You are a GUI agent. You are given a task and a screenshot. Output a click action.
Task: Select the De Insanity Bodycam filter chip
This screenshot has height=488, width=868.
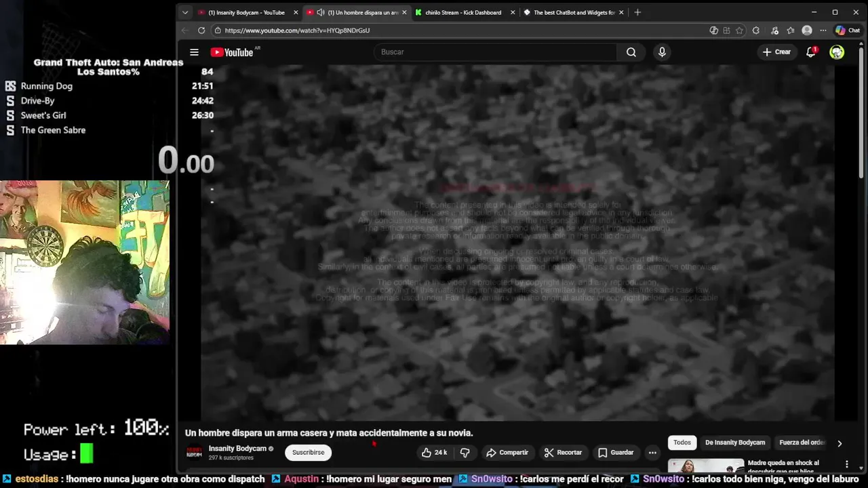735,443
